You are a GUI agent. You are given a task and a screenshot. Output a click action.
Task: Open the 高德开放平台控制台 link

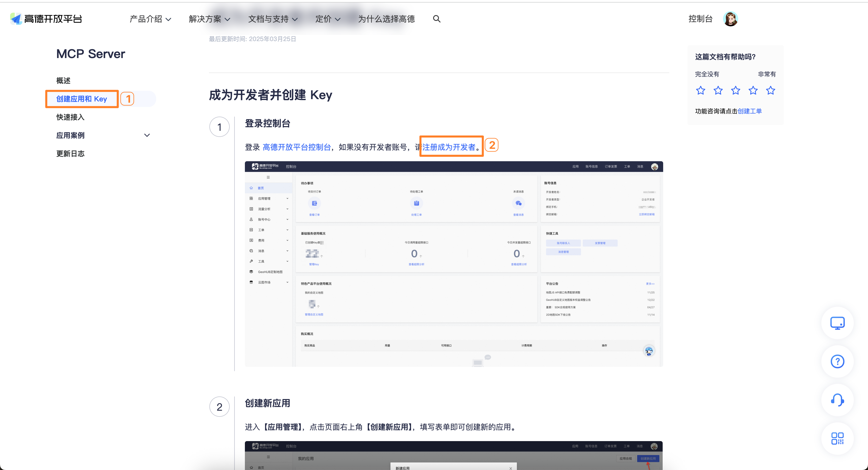[297, 147]
